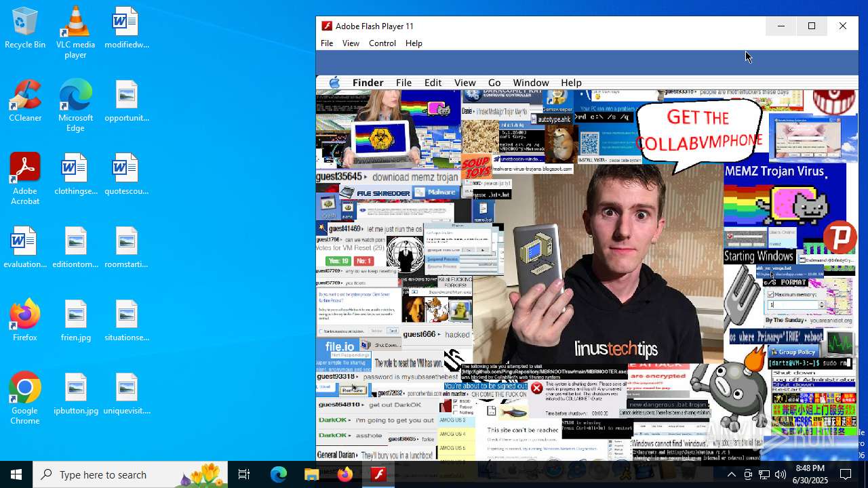868x488 pixels.
Task: Open the volume control in system tray
Action: click(x=781, y=474)
